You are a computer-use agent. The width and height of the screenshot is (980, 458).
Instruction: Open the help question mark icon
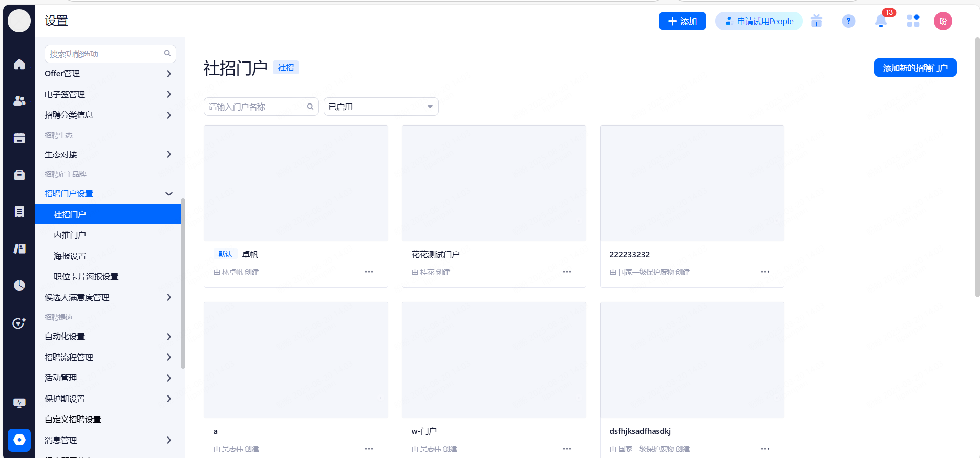pyautogui.click(x=848, y=21)
